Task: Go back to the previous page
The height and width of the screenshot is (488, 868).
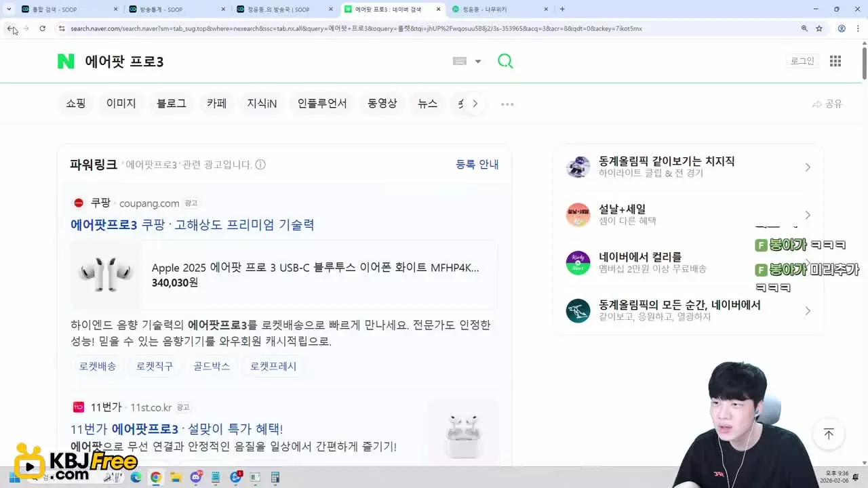Action: [10, 28]
